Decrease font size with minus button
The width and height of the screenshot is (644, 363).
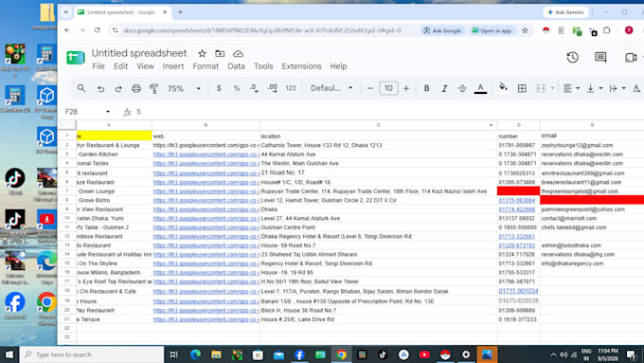[370, 88]
